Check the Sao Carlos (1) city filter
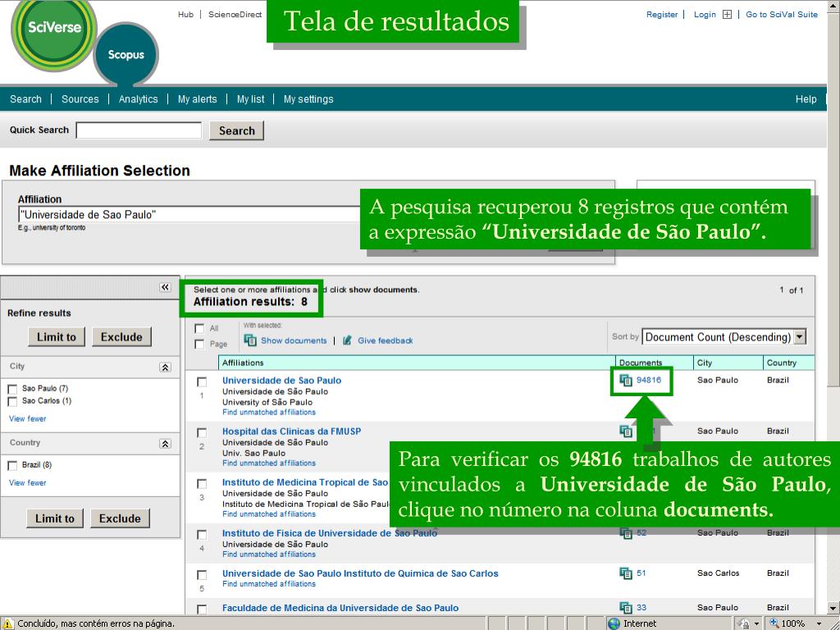This screenshot has height=630, width=840. click(12, 402)
